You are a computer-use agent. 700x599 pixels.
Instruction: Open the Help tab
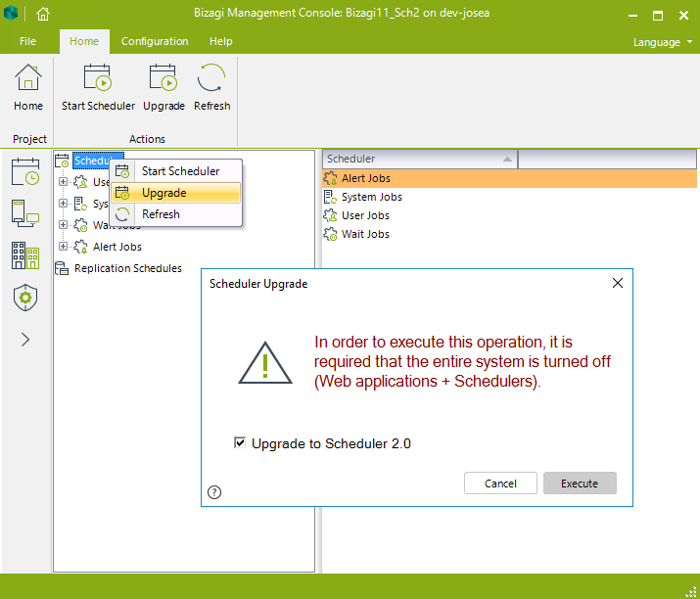coord(221,41)
